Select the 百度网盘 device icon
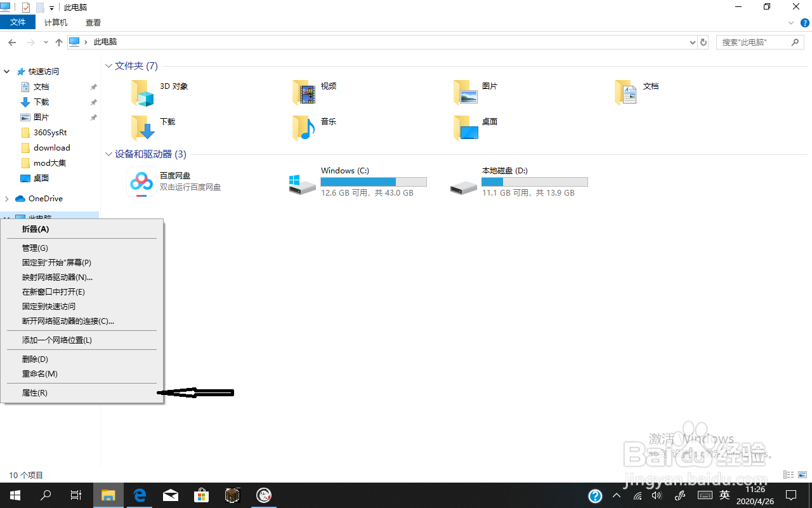Viewport: 812px width, 508px height. [141, 183]
